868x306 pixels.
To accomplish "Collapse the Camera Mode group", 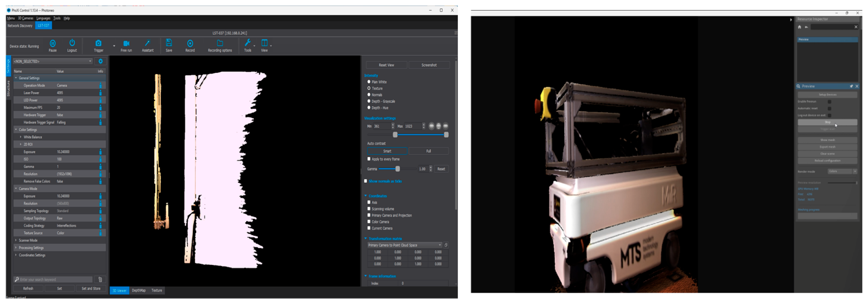I will [x=16, y=188].
